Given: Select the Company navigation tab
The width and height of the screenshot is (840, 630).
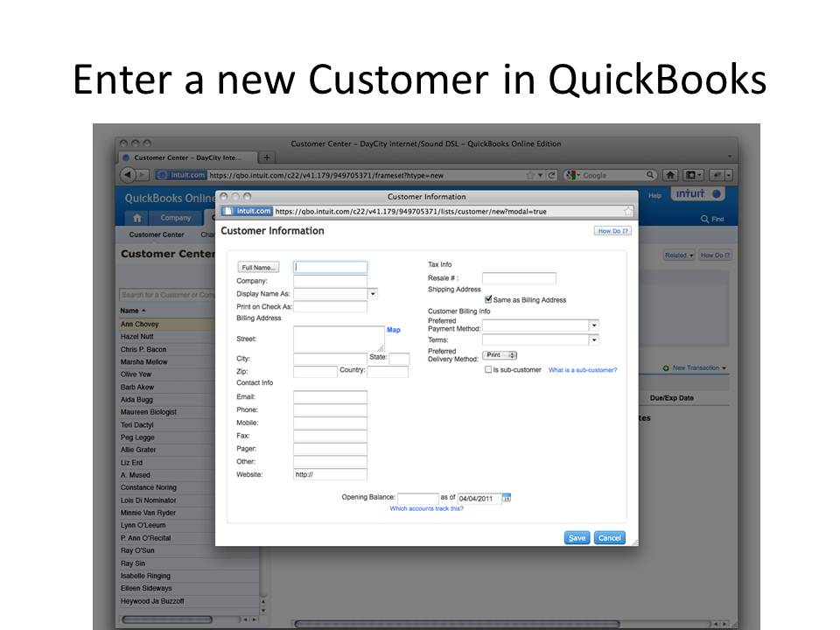Looking at the screenshot, I should pyautogui.click(x=175, y=218).
